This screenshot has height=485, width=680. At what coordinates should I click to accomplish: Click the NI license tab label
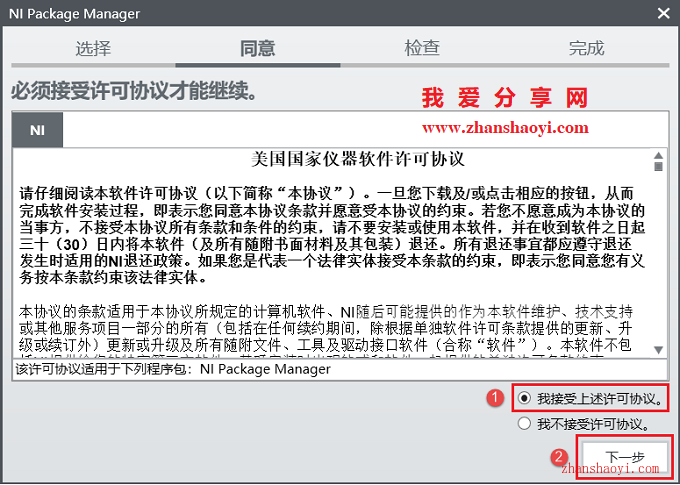(37, 130)
